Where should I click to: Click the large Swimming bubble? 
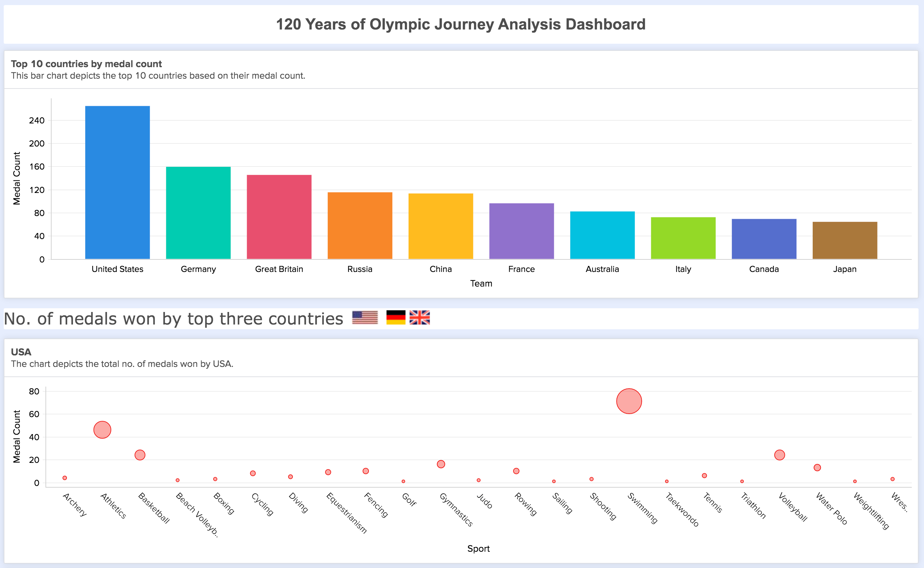pyautogui.click(x=629, y=401)
